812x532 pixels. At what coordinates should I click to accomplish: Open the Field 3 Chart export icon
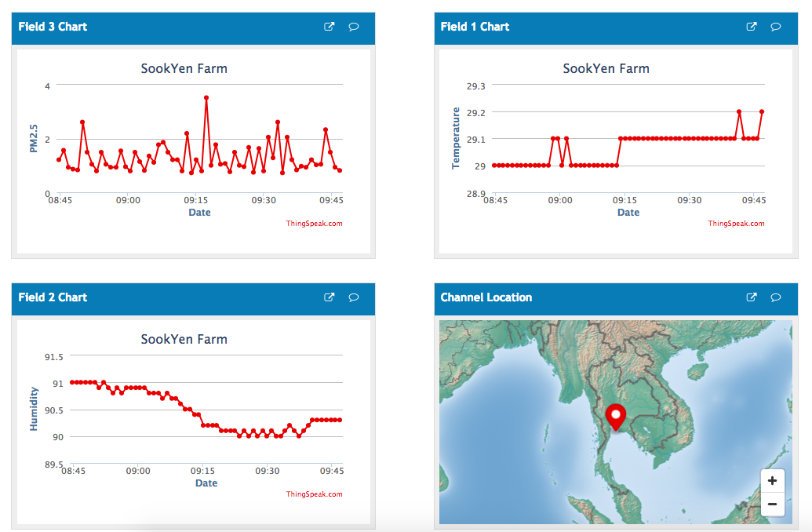tap(329, 26)
